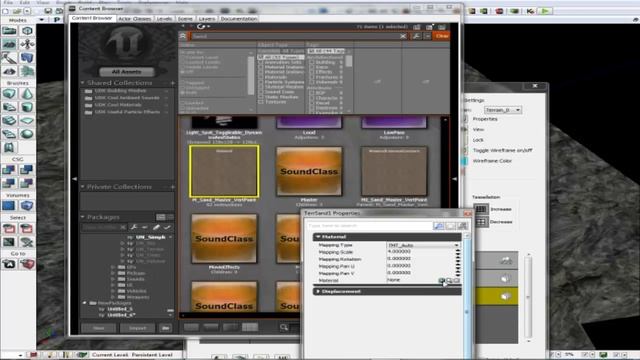Switch to the Actor Classes tab
The image size is (640, 360).
(x=135, y=19)
